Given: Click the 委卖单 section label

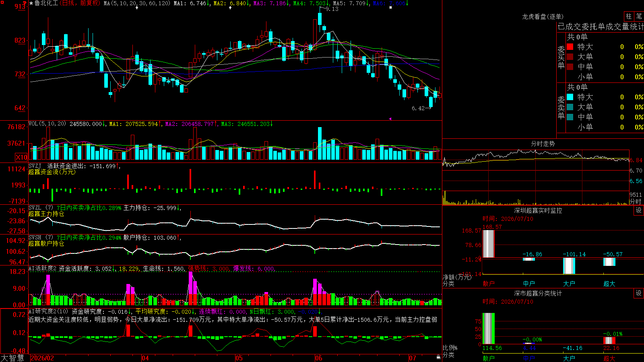Looking at the screenshot, I should coord(561,108).
